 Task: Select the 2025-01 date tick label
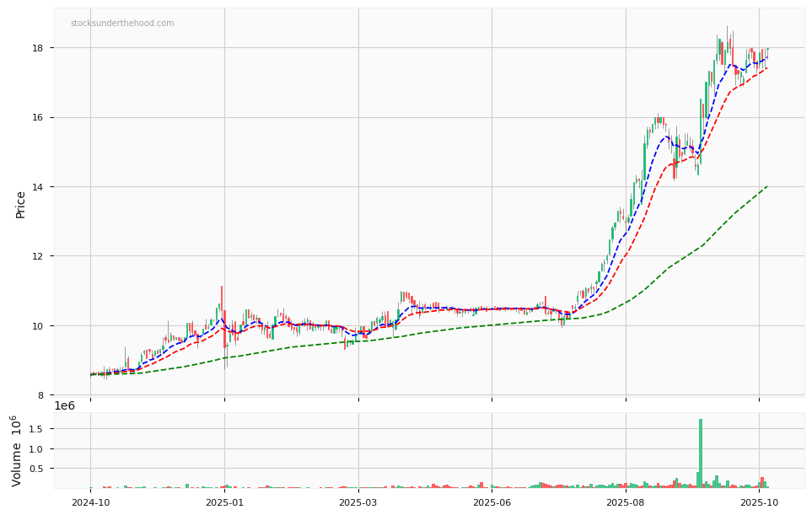pyautogui.click(x=224, y=502)
